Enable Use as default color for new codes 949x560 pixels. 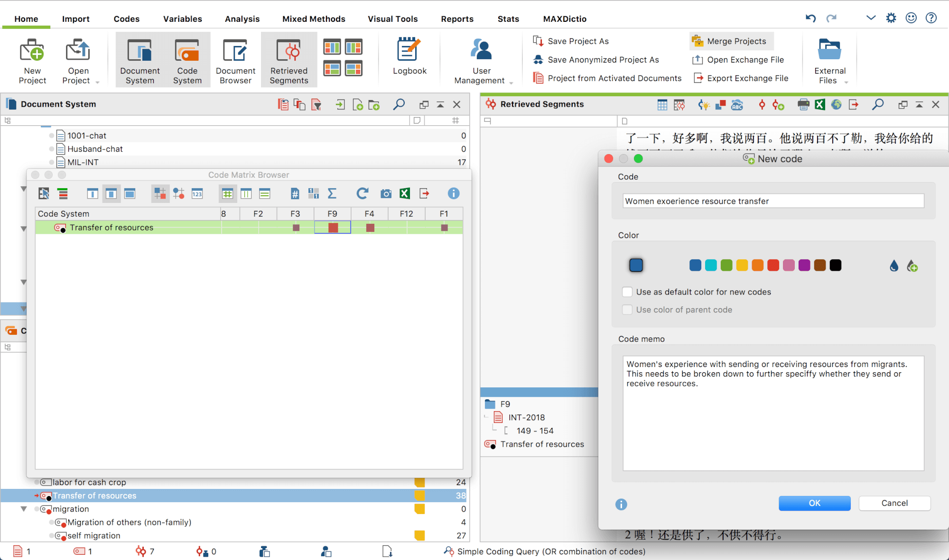pos(627,292)
